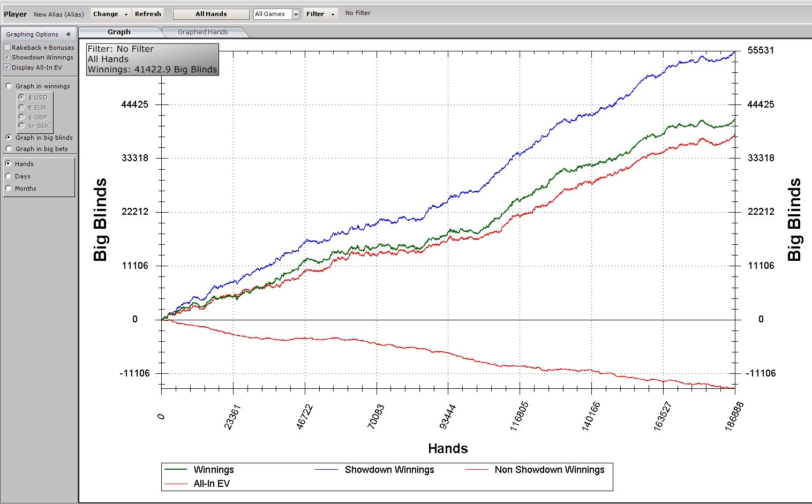Select the Graph tab
This screenshot has width=812, height=504.
(x=119, y=32)
